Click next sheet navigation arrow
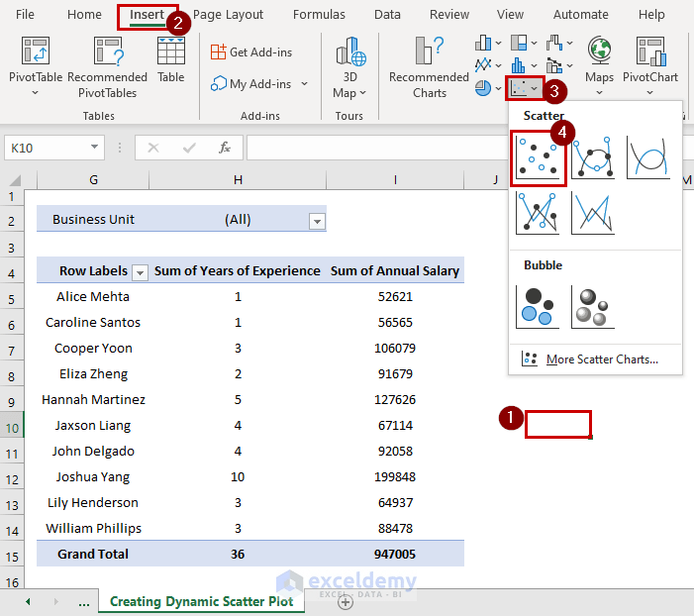 [55, 602]
